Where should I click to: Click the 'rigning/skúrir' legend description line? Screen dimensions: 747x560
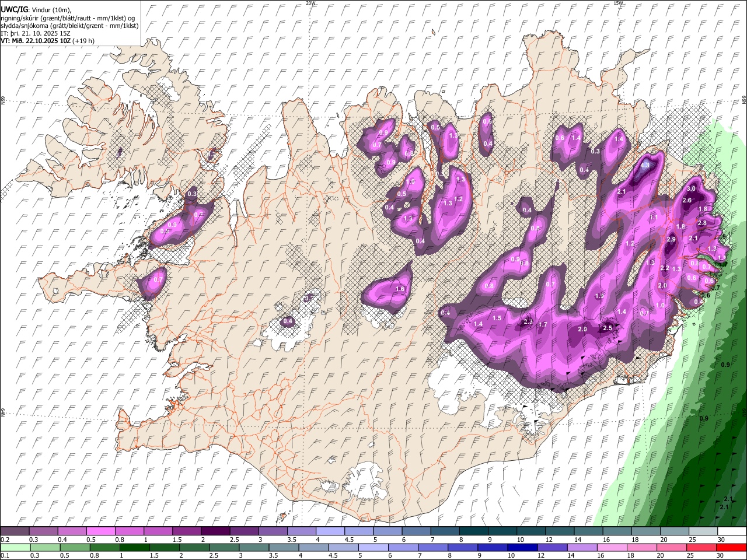[x=67, y=17]
